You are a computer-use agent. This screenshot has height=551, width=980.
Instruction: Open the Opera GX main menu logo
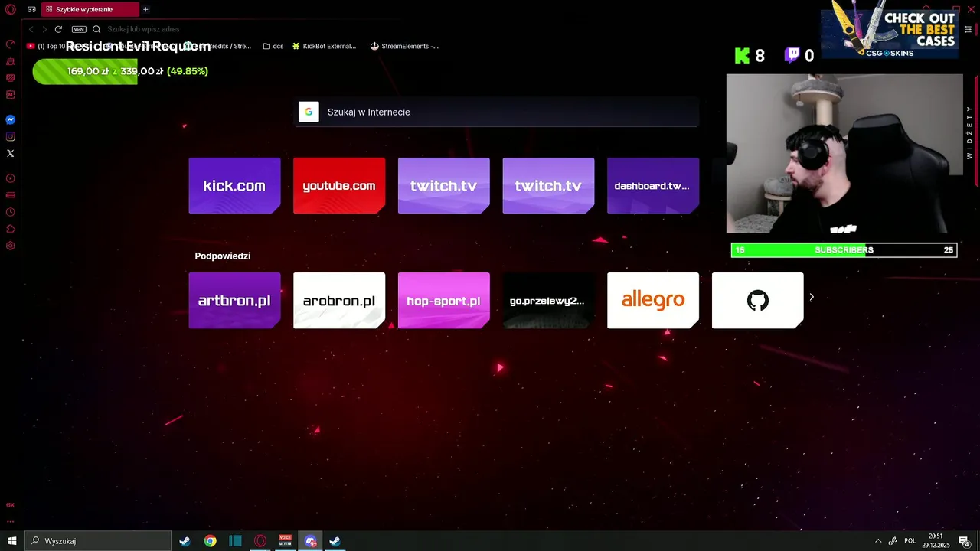[11, 9]
